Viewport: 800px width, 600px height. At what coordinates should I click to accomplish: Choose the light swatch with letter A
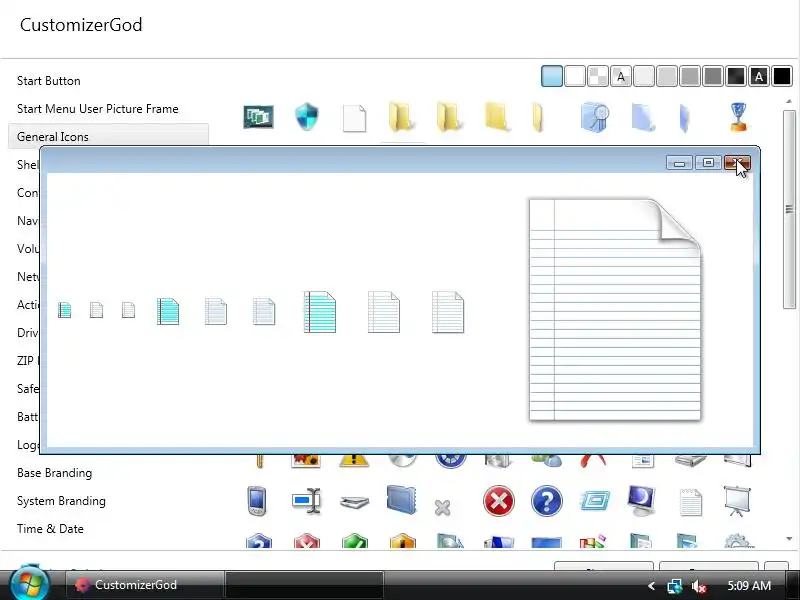[621, 77]
